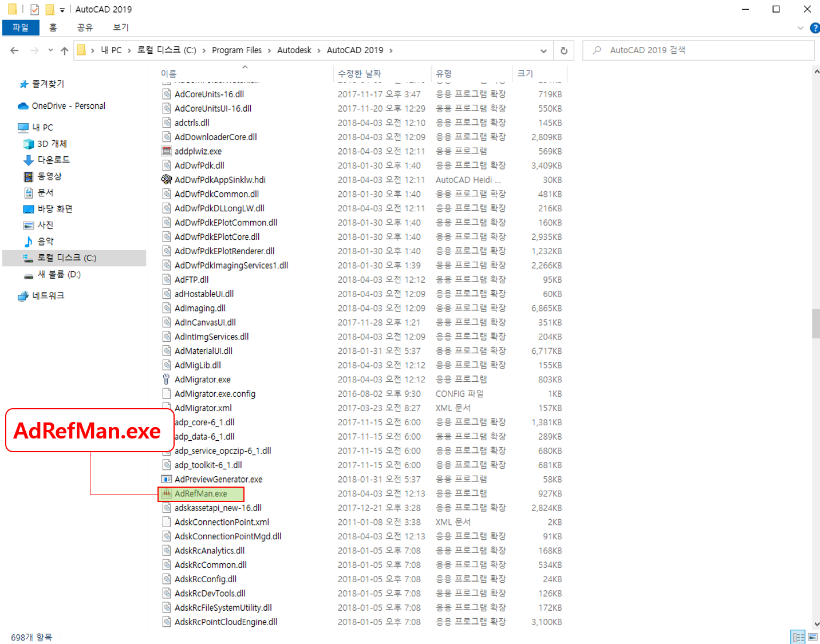820x644 pixels.
Task: Click the new folder quick access icon
Action: coord(50,10)
